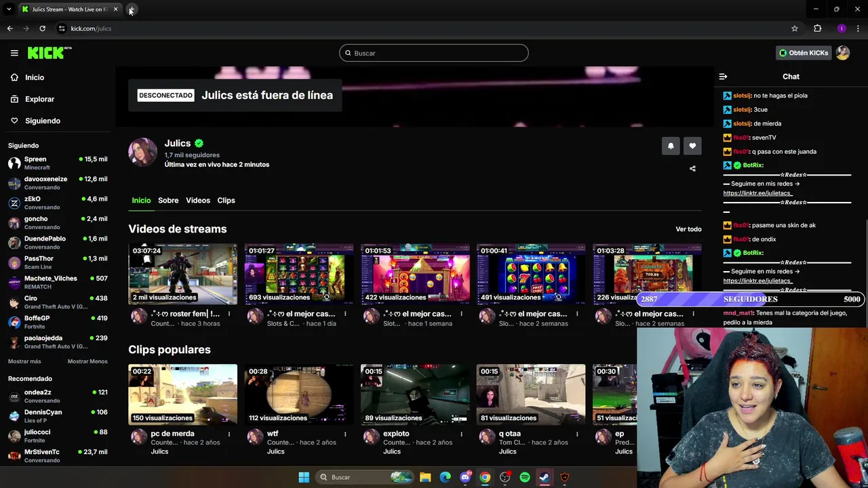The height and width of the screenshot is (488, 868).
Task: Open the 01:01:27 stream video thumbnail
Action: click(x=299, y=274)
